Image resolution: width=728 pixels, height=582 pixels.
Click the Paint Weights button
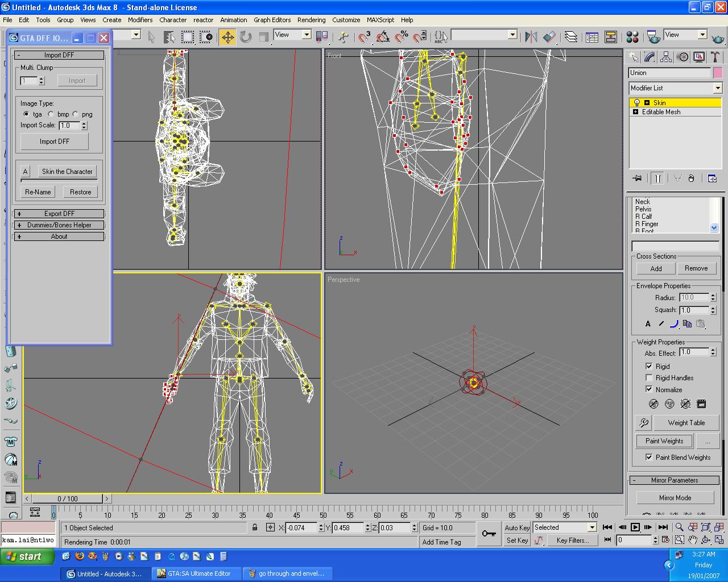click(x=664, y=441)
